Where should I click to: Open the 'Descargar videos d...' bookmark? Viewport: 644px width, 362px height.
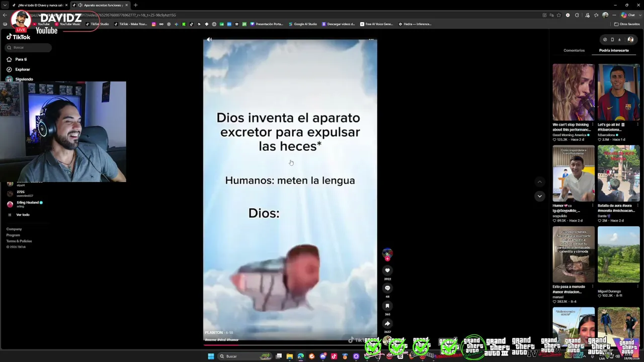pyautogui.click(x=339, y=24)
